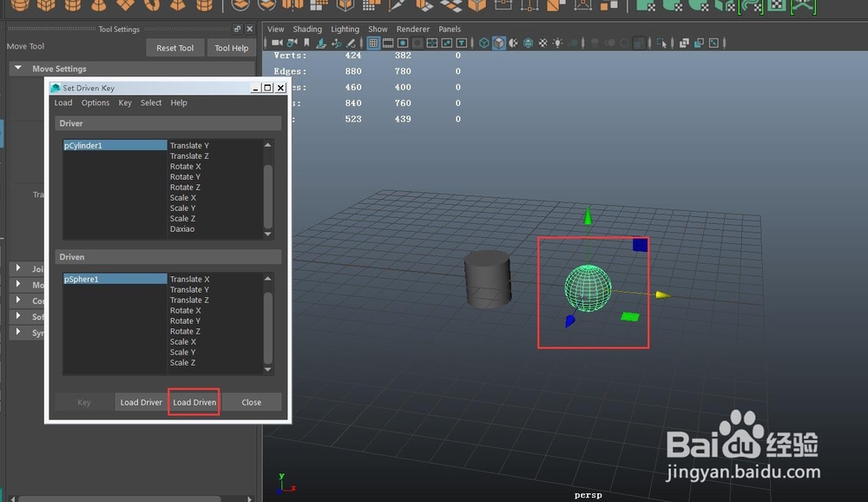Open the viewport Panels menu
The width and height of the screenshot is (868, 502).
click(x=450, y=29)
